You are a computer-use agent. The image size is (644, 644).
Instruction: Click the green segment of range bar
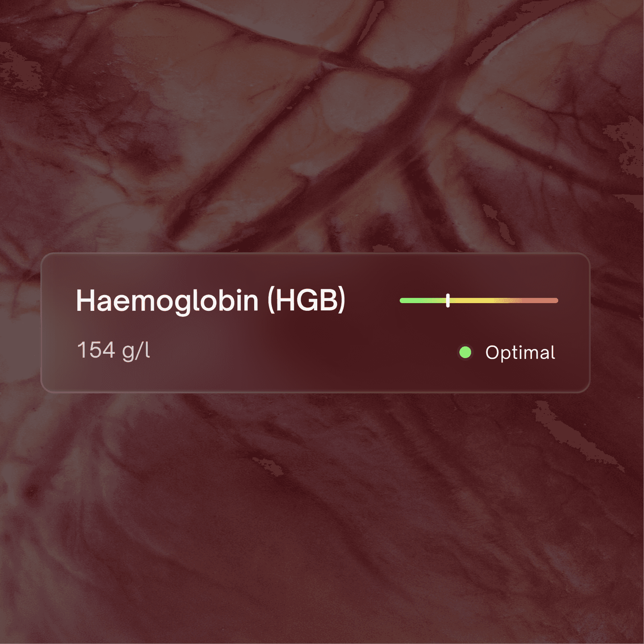click(423, 301)
